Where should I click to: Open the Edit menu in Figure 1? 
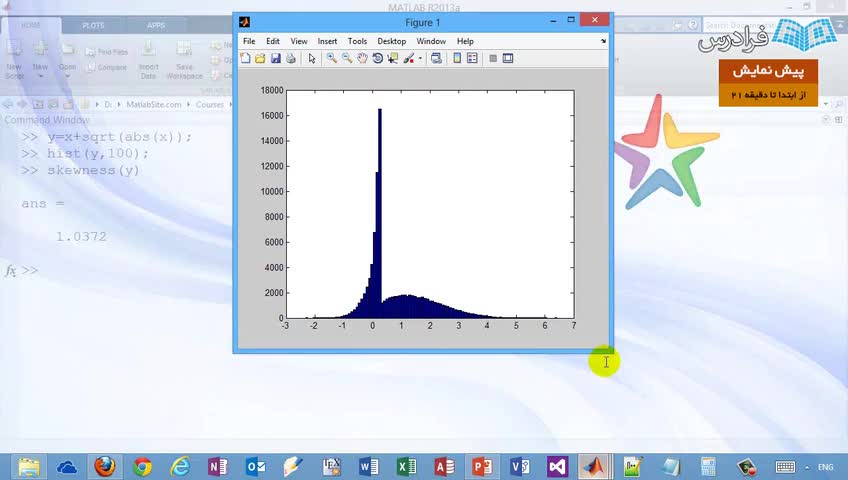[273, 41]
